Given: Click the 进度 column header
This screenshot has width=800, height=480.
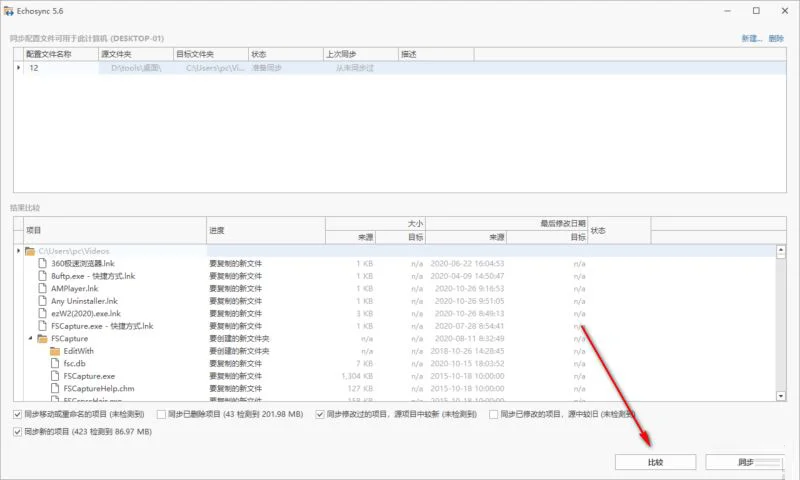Looking at the screenshot, I should pyautogui.click(x=266, y=230).
